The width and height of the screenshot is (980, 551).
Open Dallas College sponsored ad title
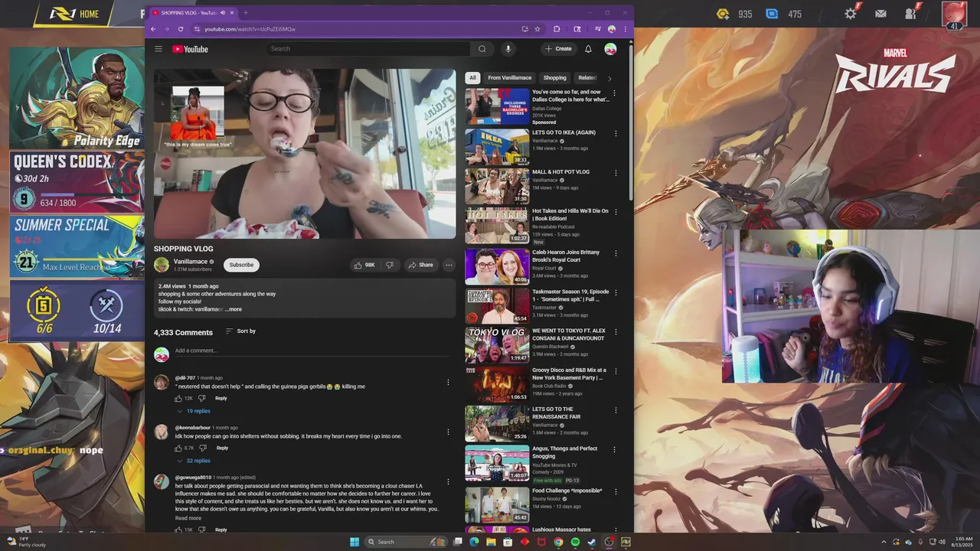coord(571,96)
